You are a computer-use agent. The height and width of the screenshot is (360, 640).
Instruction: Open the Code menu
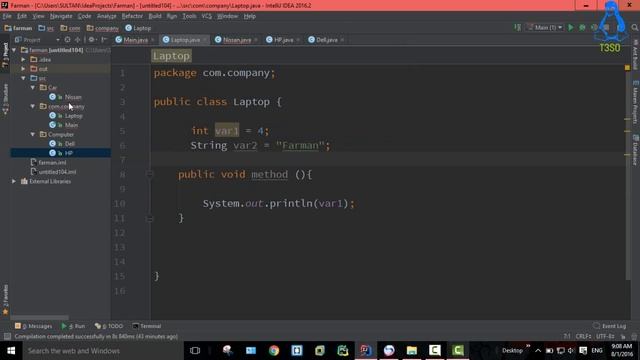[x=84, y=16]
